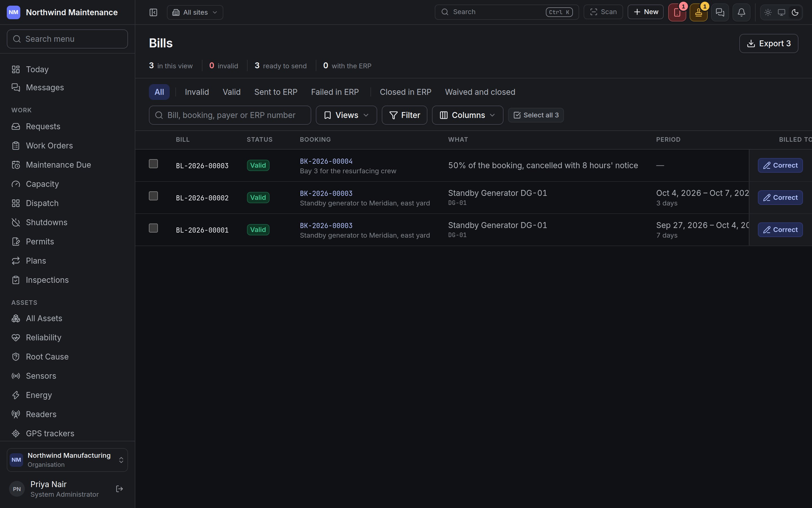Viewport: 812px width, 508px height.
Task: Open the All sites dropdown
Action: [x=195, y=12]
